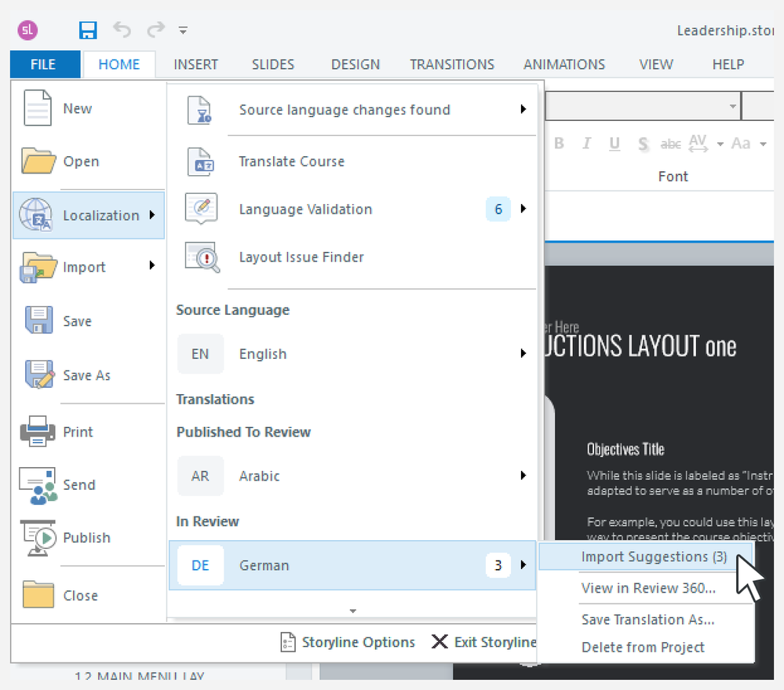Click the Language Validation icon
Viewport: 784px width, 690px height.
(201, 209)
